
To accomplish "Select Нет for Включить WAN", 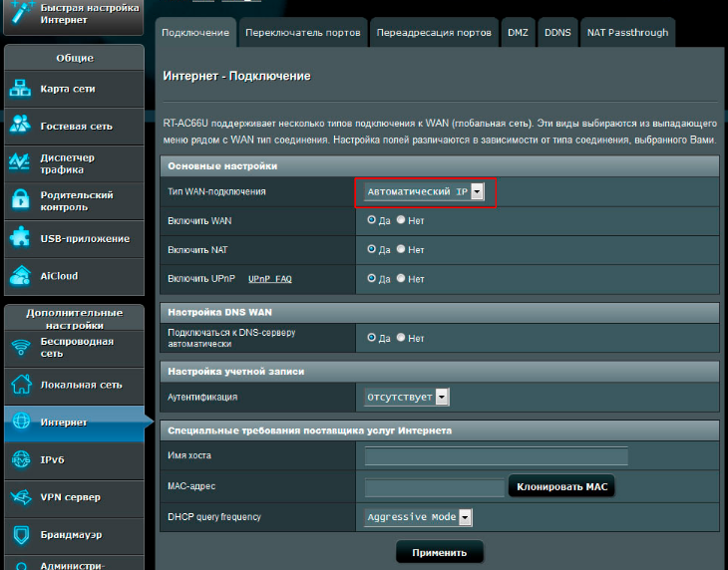I will click(x=401, y=220).
